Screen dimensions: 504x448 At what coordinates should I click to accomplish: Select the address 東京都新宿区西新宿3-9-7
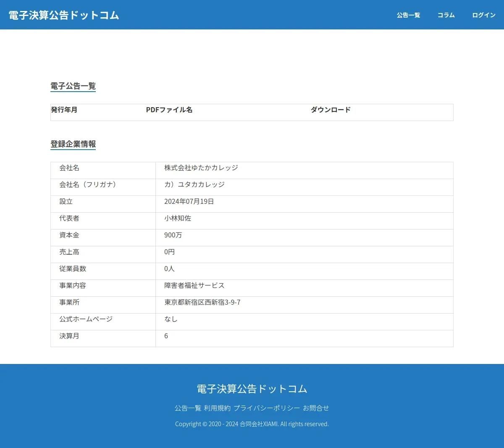(x=202, y=302)
